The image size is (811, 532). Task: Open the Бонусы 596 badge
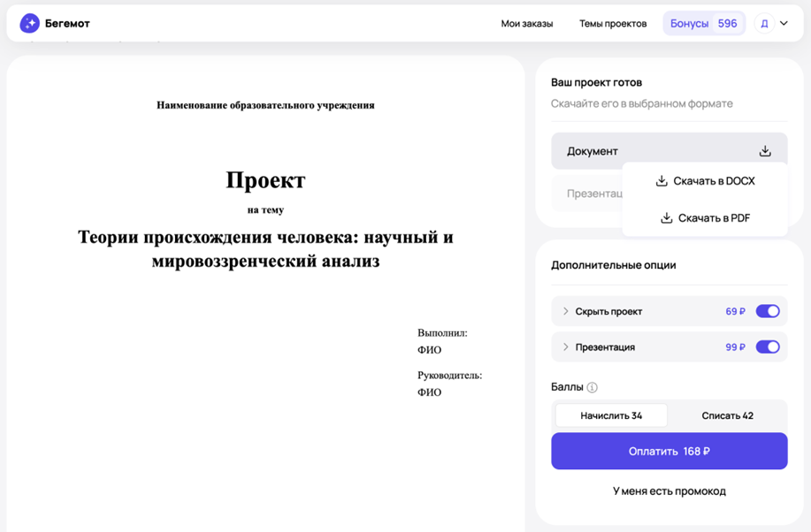703,23
